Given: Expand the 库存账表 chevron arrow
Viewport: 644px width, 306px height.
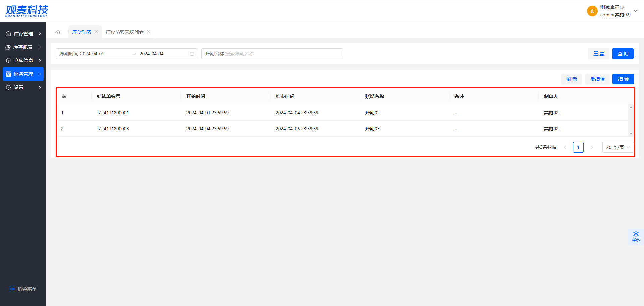Looking at the screenshot, I should click(40, 47).
